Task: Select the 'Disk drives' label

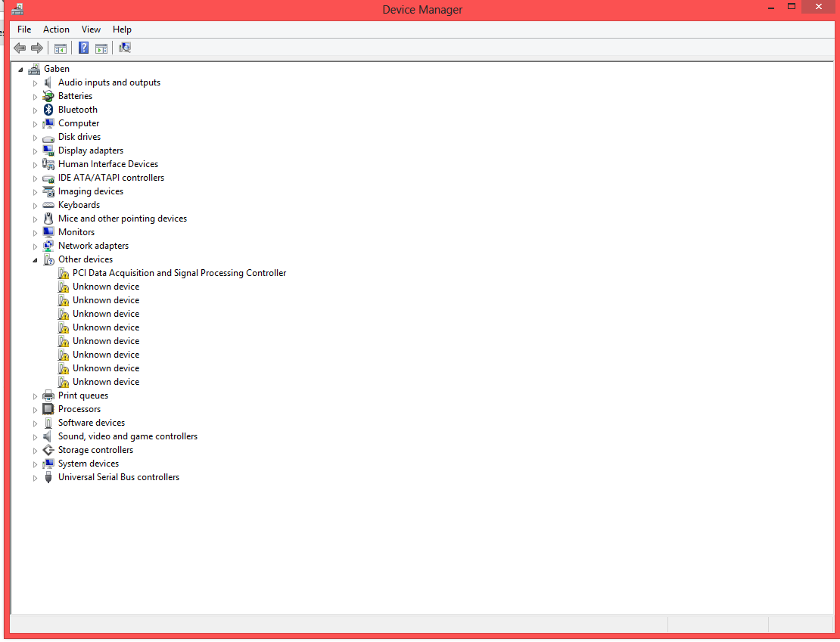Action: 79,137
